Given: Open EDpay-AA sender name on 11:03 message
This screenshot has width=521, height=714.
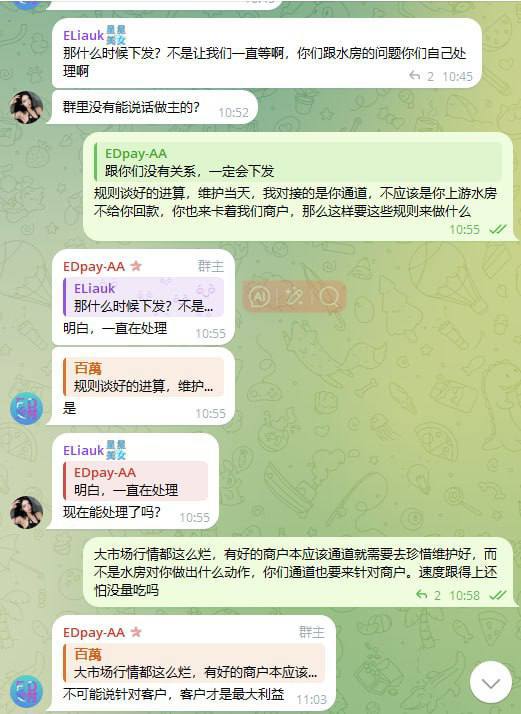Looking at the screenshot, I should click(94, 632).
